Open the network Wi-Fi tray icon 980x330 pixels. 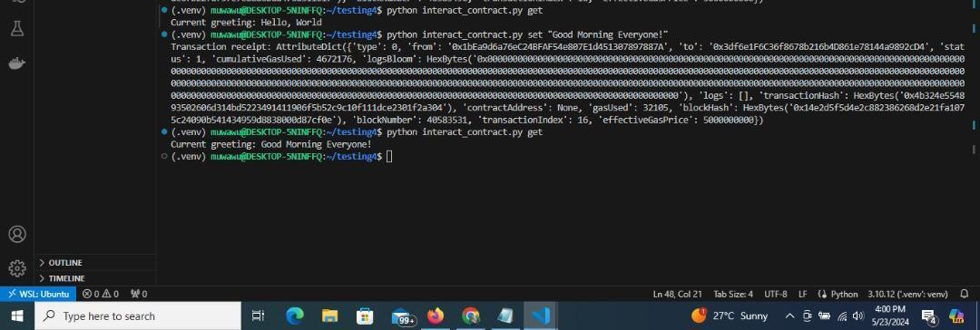point(842,315)
